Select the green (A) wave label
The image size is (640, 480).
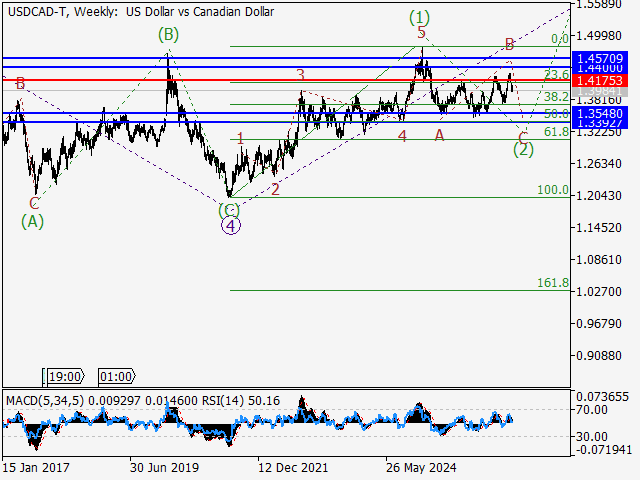point(33,221)
